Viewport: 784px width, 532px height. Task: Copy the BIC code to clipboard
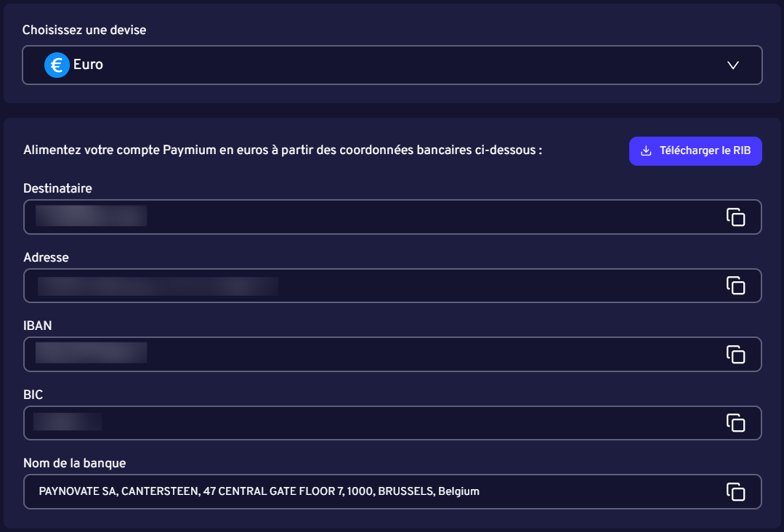[x=736, y=422]
